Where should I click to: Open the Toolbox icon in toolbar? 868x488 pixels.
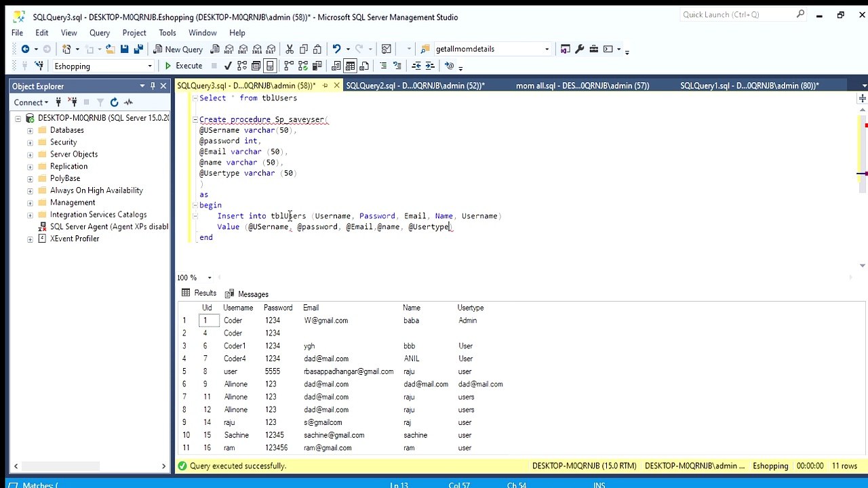pyautogui.click(x=593, y=49)
